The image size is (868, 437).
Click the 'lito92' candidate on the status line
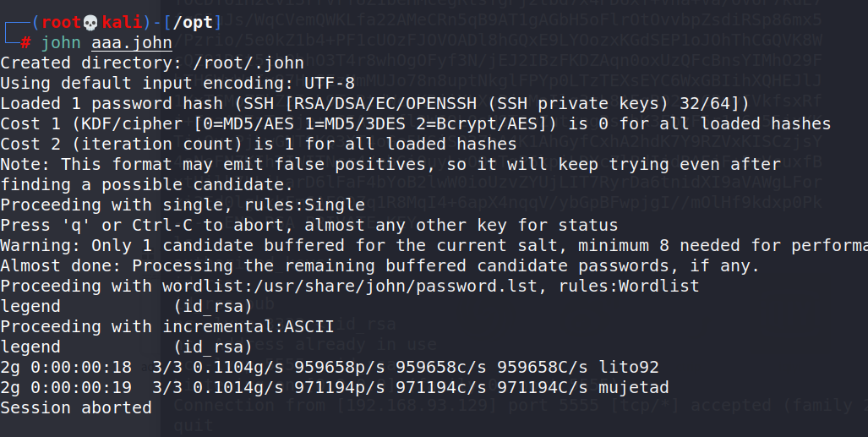click(629, 367)
